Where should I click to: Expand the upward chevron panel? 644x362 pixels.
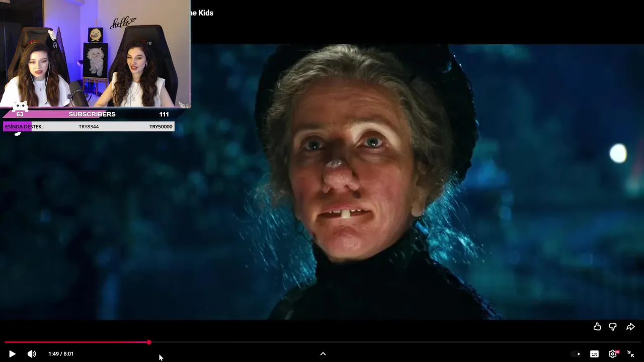(323, 354)
